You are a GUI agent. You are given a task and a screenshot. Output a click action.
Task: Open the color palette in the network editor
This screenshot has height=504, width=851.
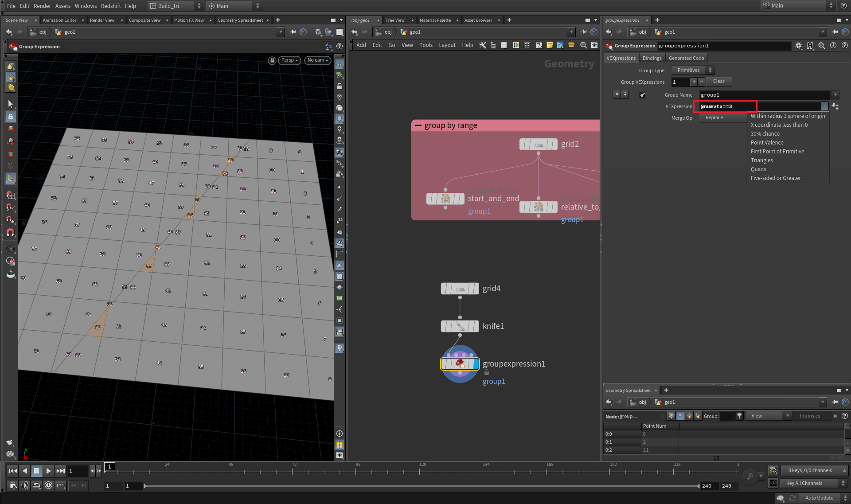click(515, 45)
